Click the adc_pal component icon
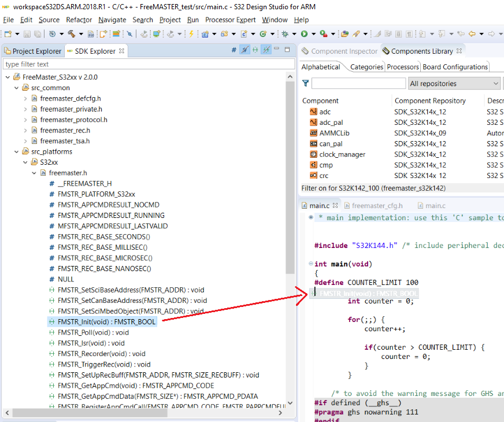The image size is (504, 422). (x=313, y=123)
